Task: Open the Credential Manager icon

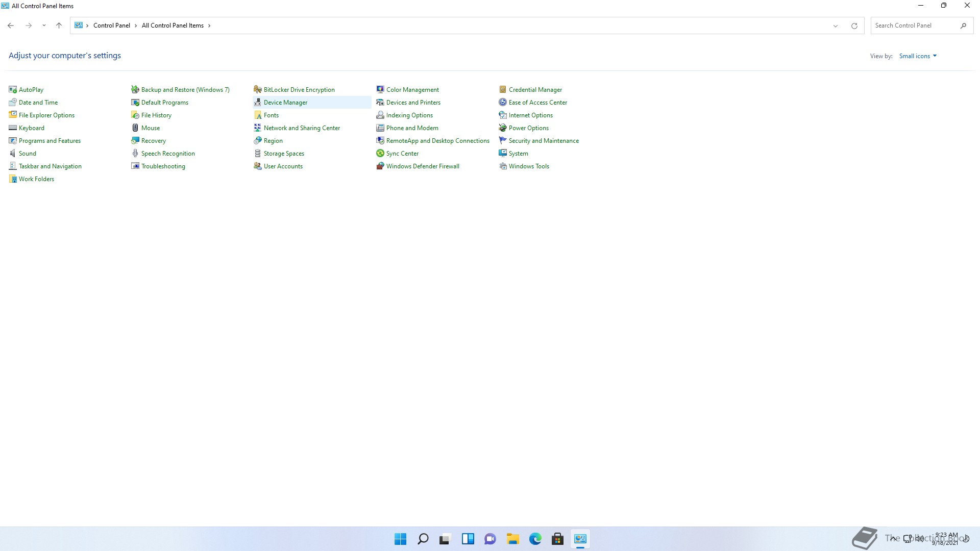Action: click(503, 89)
